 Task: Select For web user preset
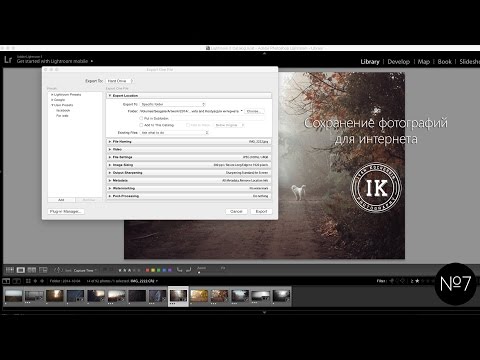[x=62, y=116]
